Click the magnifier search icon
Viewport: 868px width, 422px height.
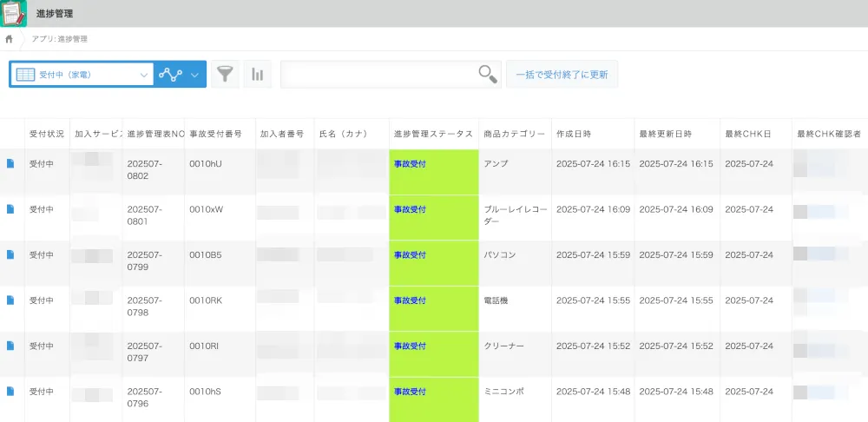(x=489, y=75)
